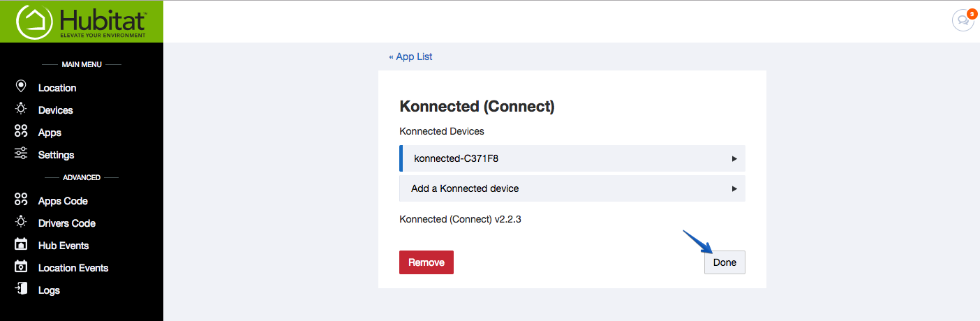Viewport: 980px width, 321px height.
Task: Go to the Logs menu item
Action: 49,290
